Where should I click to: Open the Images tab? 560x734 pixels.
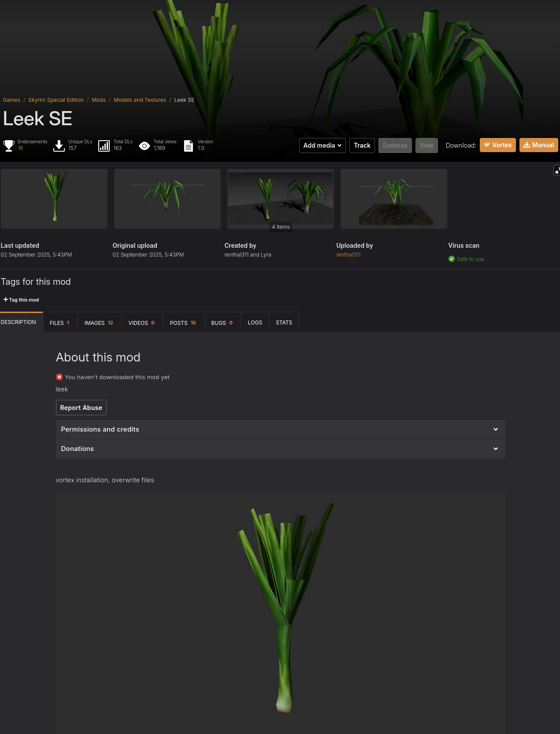point(99,323)
